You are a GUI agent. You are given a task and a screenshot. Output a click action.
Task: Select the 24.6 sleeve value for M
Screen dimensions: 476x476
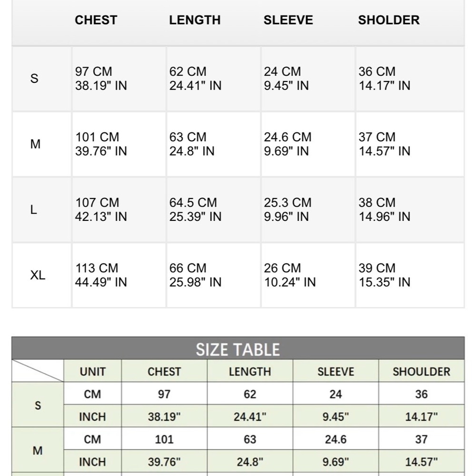click(336, 439)
